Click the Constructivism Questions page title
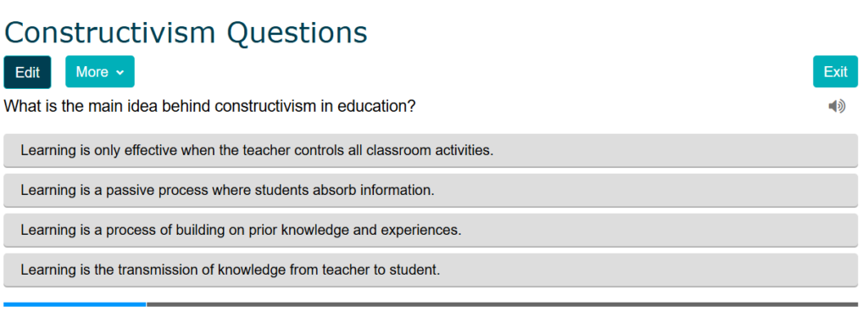Image resolution: width=868 pixels, height=323 pixels. click(x=186, y=33)
